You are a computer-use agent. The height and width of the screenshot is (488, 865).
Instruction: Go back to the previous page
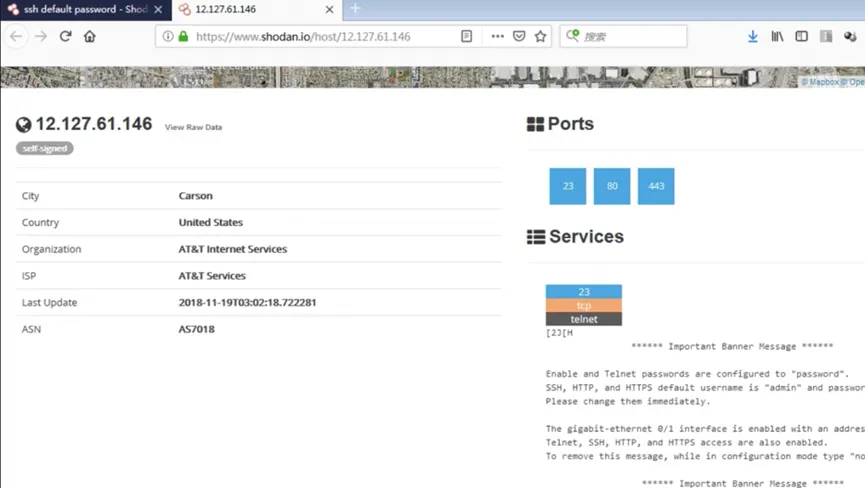click(x=16, y=36)
